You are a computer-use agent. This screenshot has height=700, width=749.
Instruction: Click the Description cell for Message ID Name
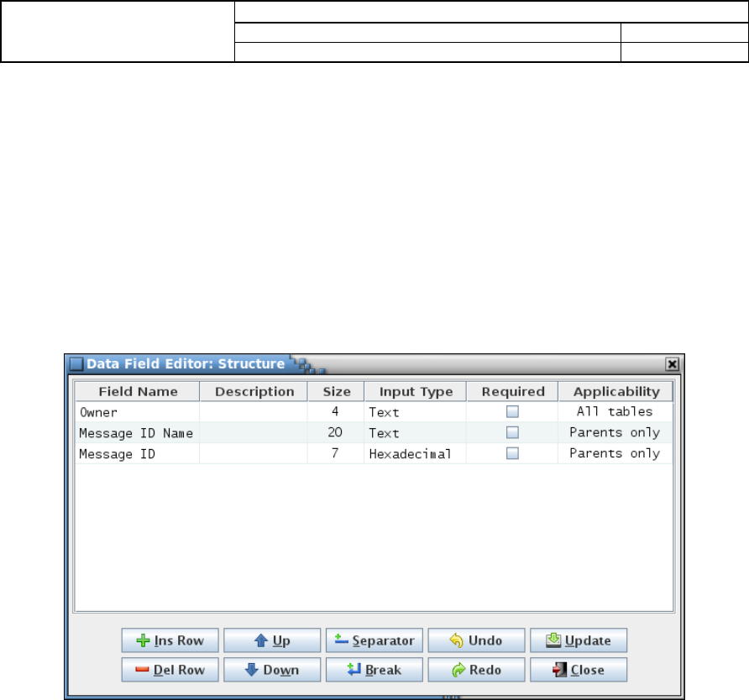[x=254, y=432]
